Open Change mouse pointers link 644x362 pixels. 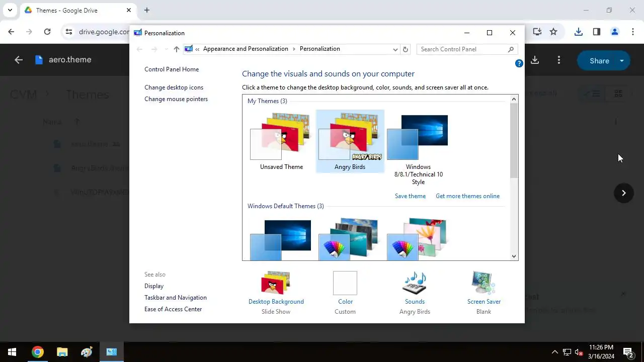point(176,99)
